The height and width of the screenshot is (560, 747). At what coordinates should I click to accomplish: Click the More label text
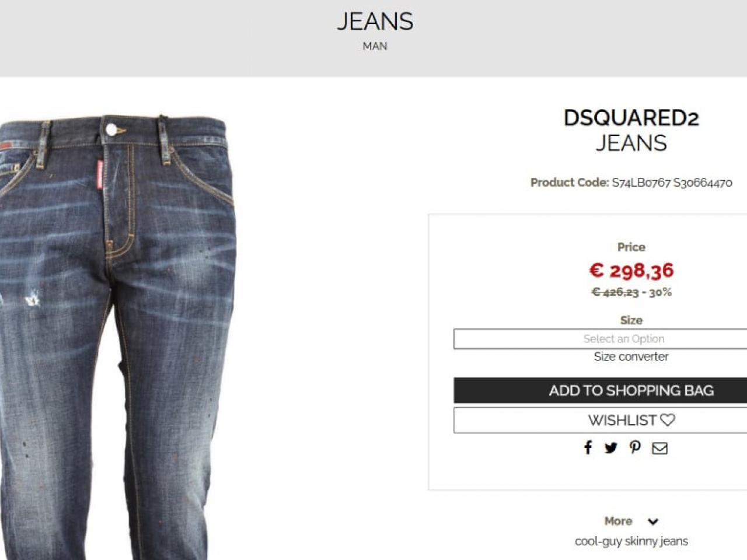point(618,521)
